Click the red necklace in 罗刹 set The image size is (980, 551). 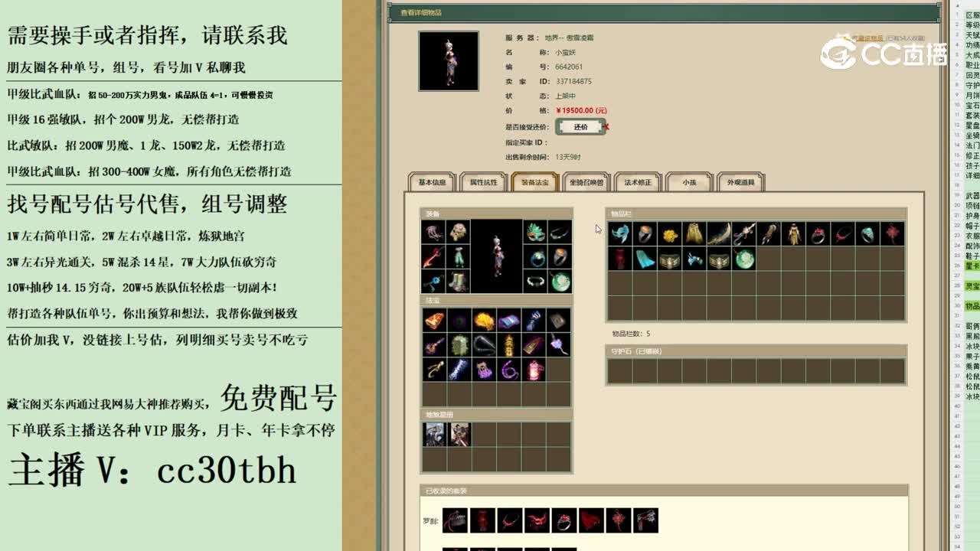[x=509, y=520]
